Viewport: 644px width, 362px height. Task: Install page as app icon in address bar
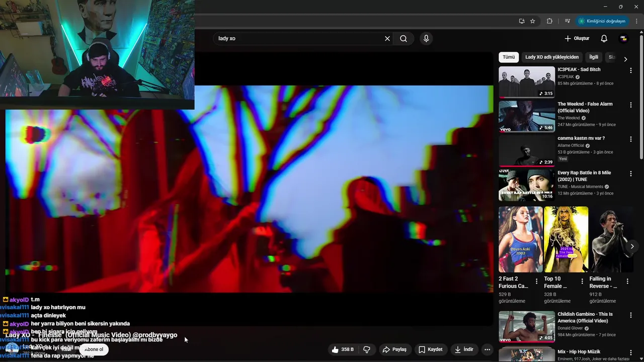pyautogui.click(x=522, y=21)
